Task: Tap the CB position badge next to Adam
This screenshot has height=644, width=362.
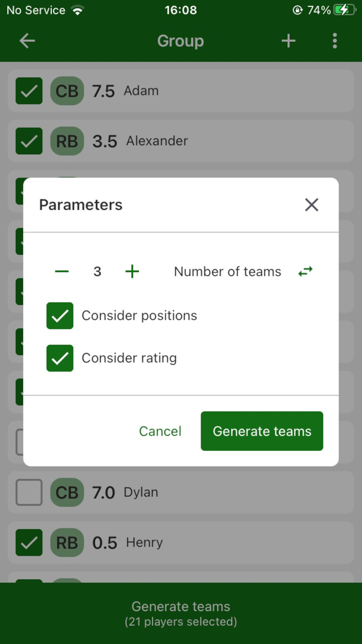Action: click(67, 91)
